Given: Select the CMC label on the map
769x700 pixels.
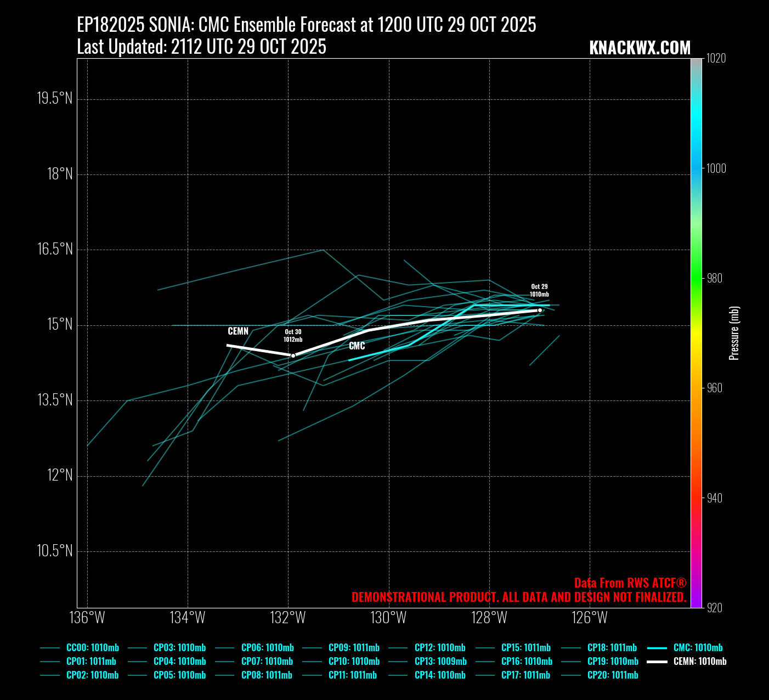Looking at the screenshot, I should [x=357, y=346].
